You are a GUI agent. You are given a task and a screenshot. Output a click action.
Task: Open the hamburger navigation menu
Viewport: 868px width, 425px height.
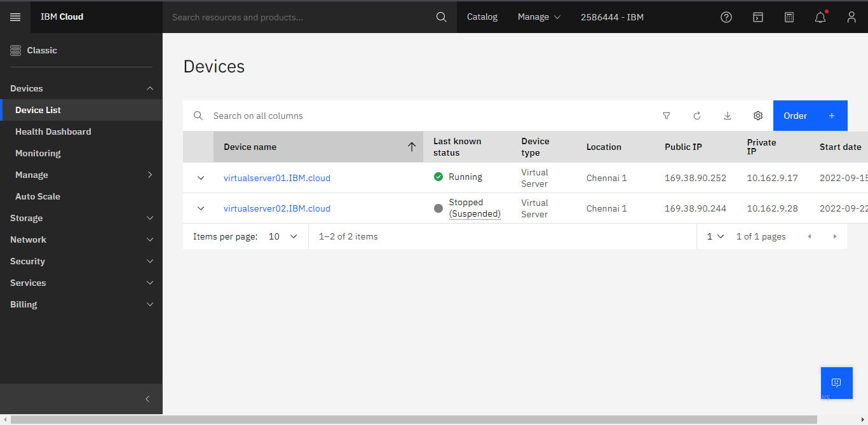[15, 17]
